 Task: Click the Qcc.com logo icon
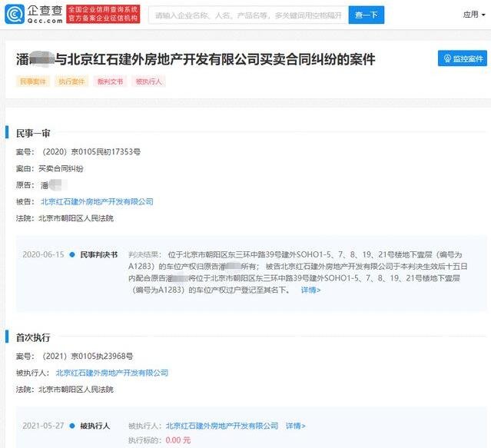click(15, 14)
